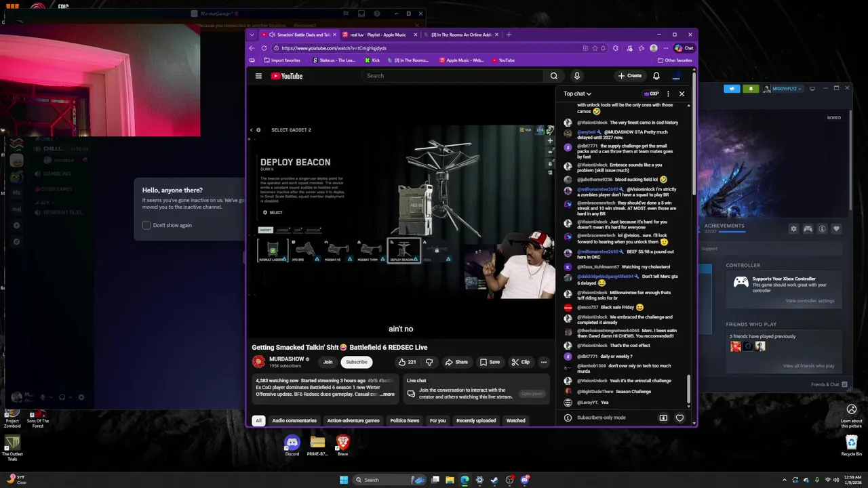868x488 pixels.
Task: Open more actions menu below the video
Action: [x=543, y=362]
